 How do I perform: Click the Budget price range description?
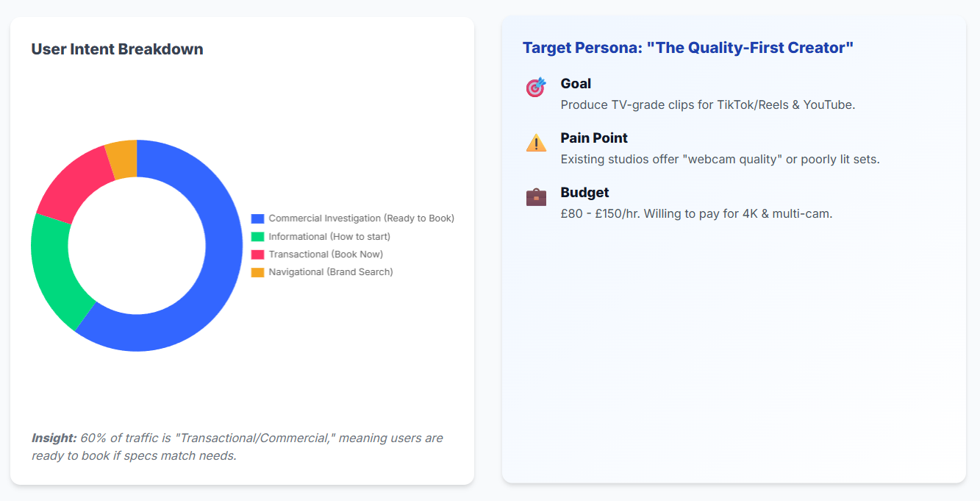coord(696,214)
